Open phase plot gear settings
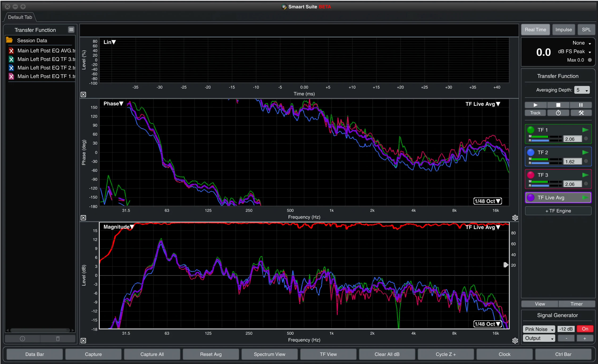 click(515, 218)
